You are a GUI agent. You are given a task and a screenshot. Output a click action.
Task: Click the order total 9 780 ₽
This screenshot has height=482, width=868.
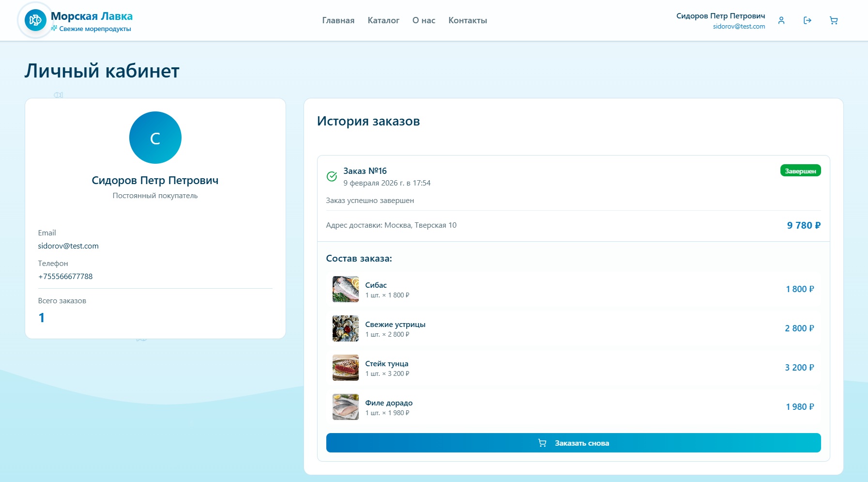[804, 225]
